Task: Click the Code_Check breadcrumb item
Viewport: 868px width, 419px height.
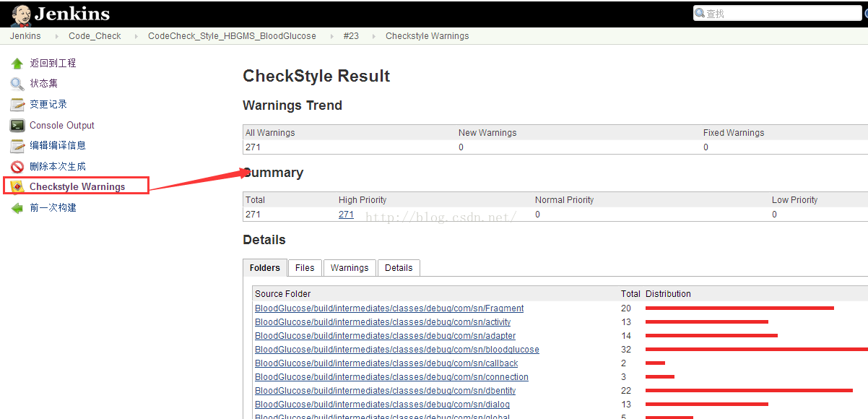Action: (95, 36)
